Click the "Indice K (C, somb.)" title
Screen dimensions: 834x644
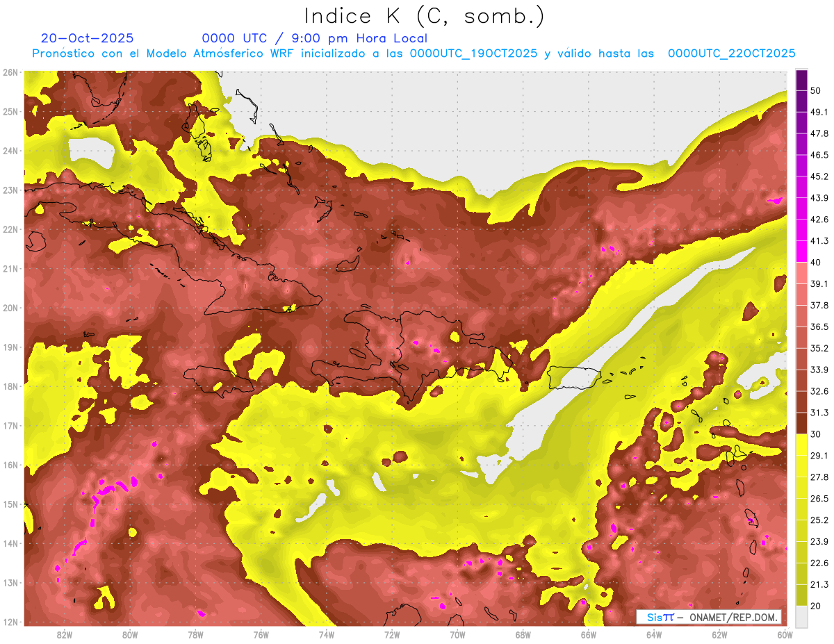pyautogui.click(x=424, y=16)
